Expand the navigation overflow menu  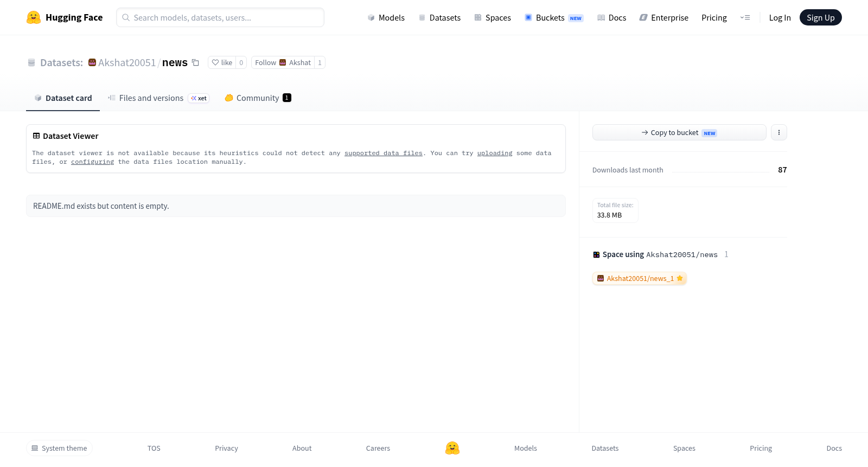pyautogui.click(x=745, y=17)
